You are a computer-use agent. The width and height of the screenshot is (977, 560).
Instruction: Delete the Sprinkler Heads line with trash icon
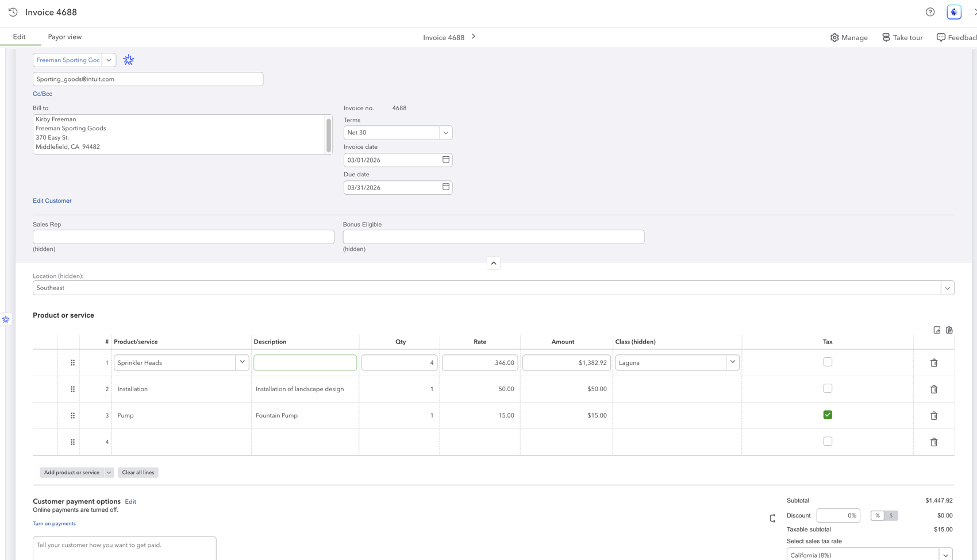click(x=934, y=363)
